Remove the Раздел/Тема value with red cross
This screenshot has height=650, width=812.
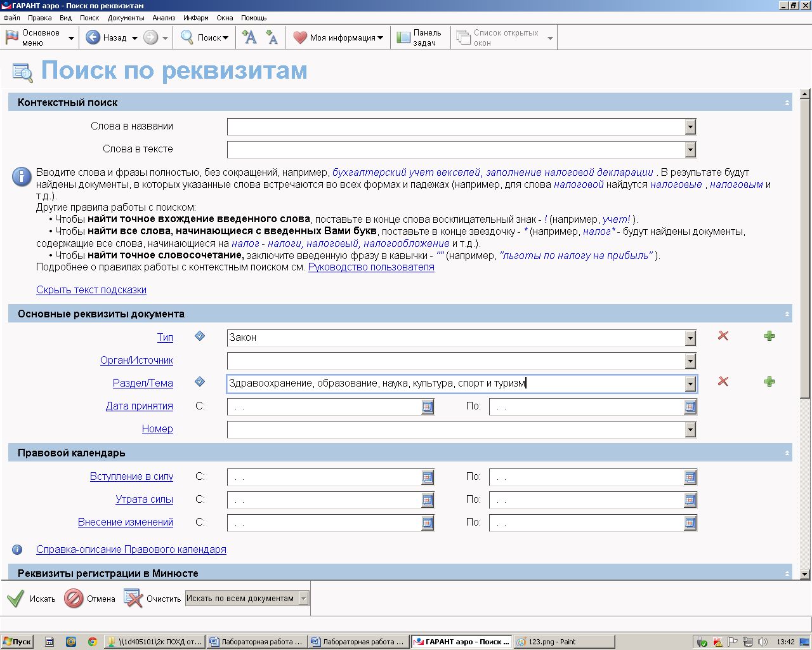tap(723, 381)
